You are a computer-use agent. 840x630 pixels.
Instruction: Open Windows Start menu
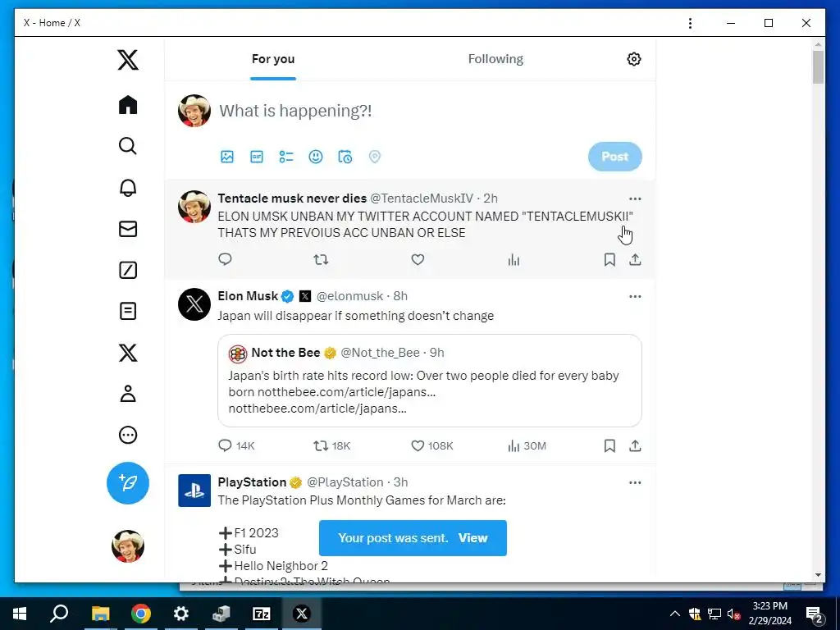tap(20, 614)
